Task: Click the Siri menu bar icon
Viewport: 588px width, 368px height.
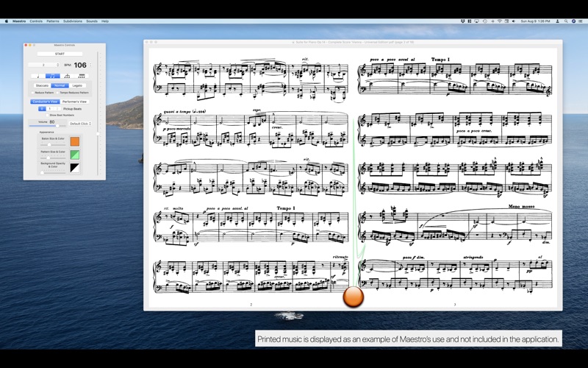Action: point(574,21)
